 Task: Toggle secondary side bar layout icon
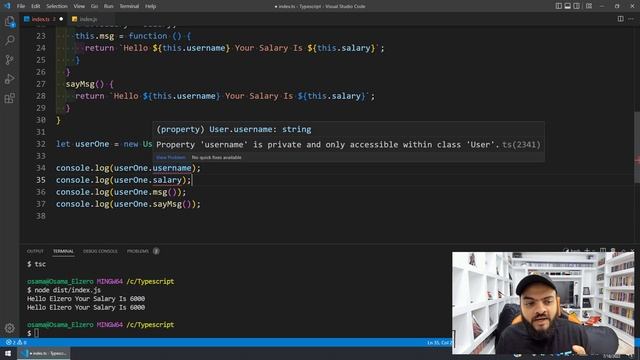[576, 6]
